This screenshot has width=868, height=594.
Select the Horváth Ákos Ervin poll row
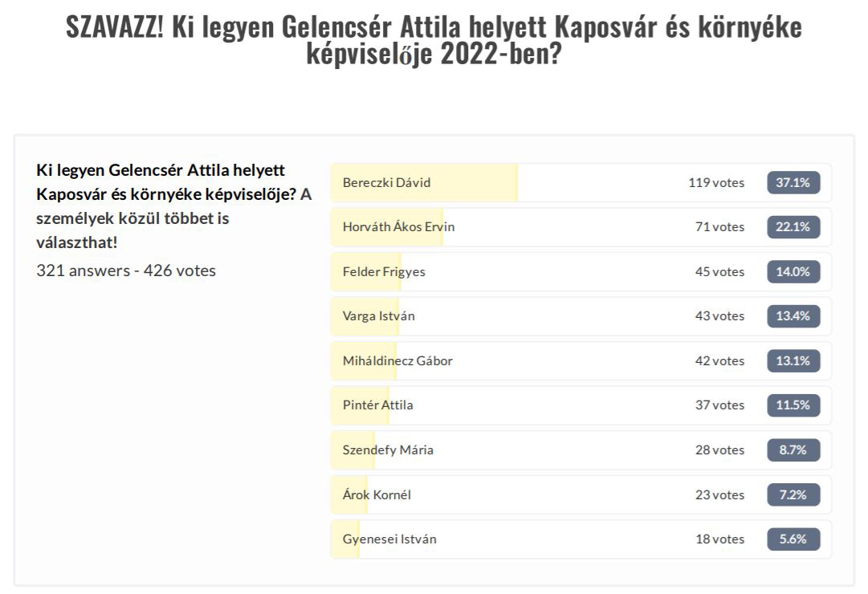[581, 227]
